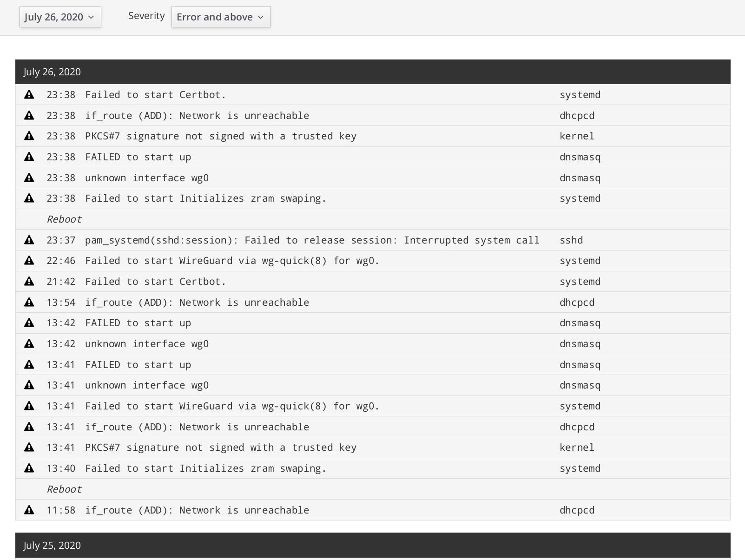Open the 23:38 zram swaping failure entry
Image resolution: width=745 pixels, height=560 pixels.
[373, 198]
